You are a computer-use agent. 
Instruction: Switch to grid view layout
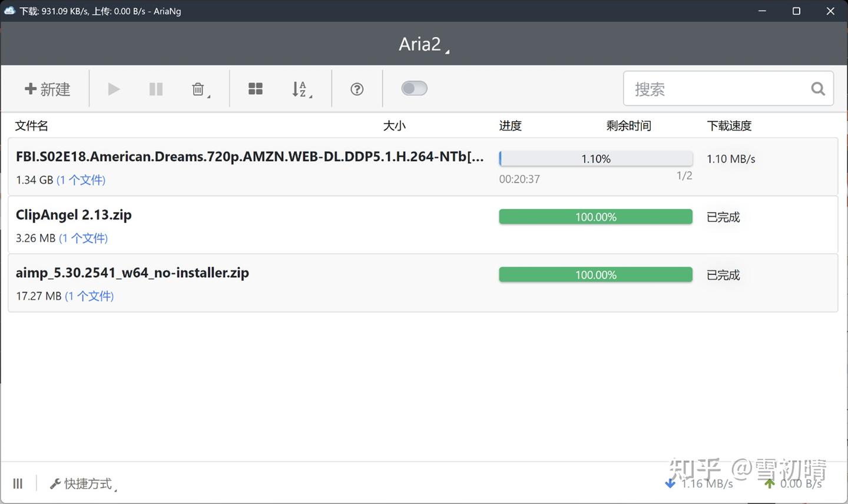(256, 88)
